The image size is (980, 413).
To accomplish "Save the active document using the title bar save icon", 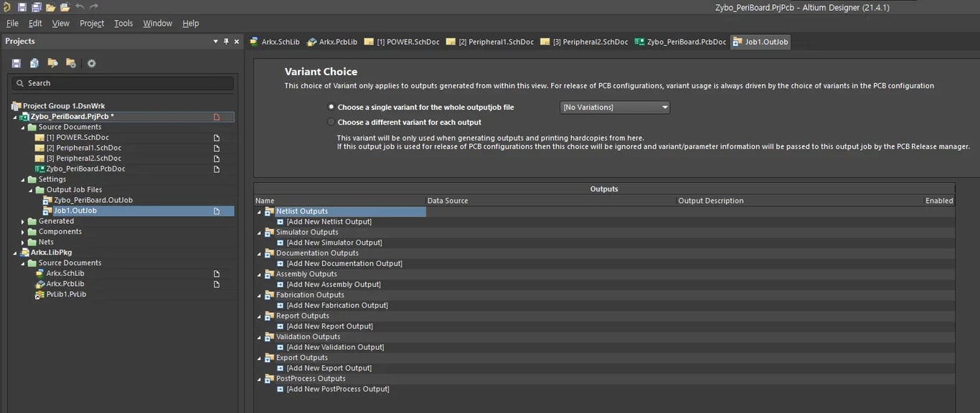I will (22, 7).
